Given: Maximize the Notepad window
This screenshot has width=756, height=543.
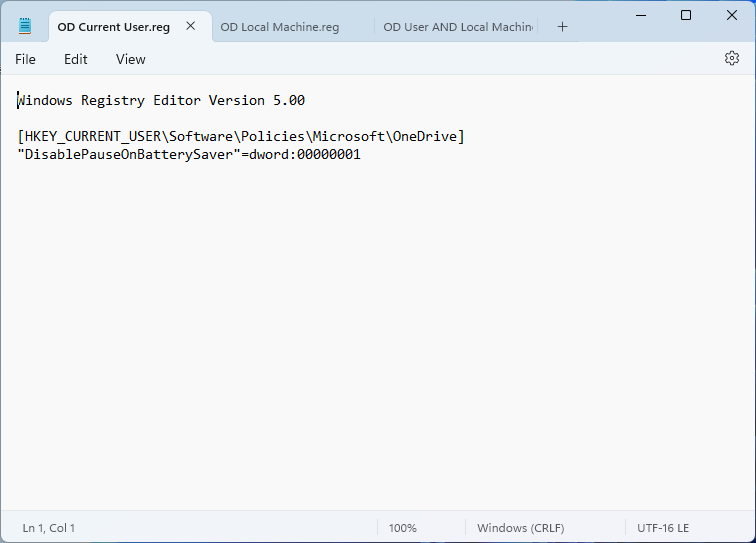Looking at the screenshot, I should pyautogui.click(x=685, y=15).
